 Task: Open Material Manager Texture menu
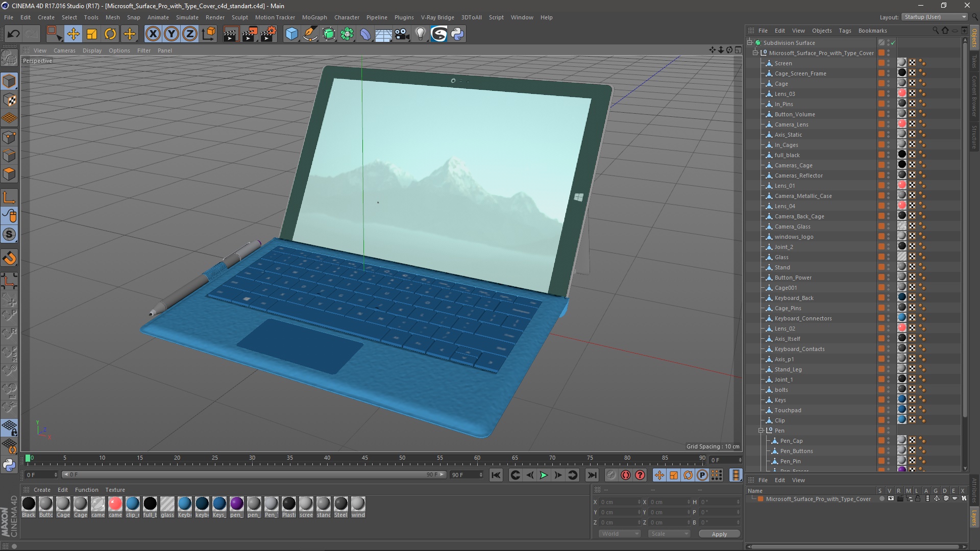click(x=115, y=490)
